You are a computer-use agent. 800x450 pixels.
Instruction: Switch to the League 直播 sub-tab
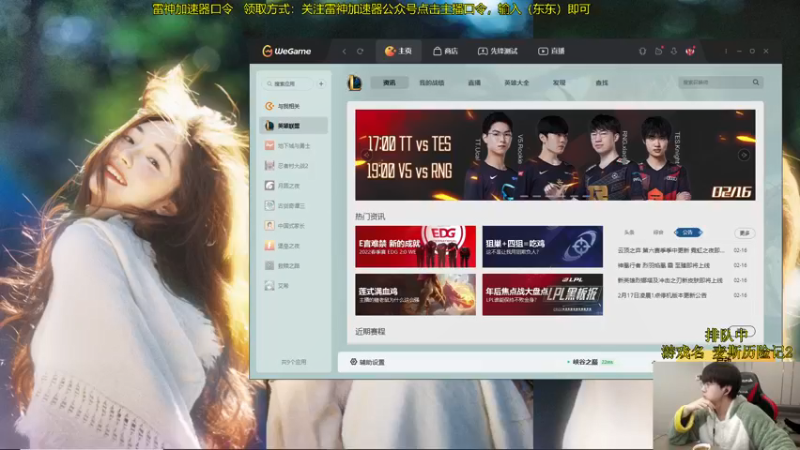tap(474, 83)
